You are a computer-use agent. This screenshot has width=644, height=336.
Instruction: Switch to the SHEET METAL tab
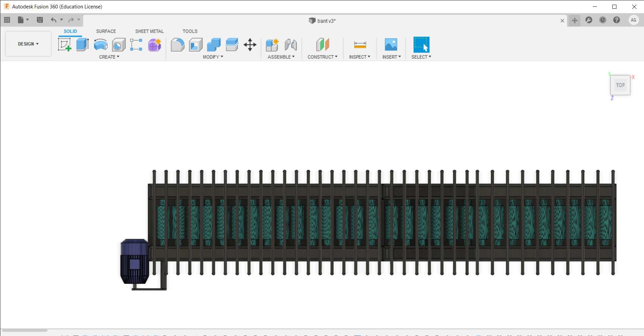click(x=149, y=31)
